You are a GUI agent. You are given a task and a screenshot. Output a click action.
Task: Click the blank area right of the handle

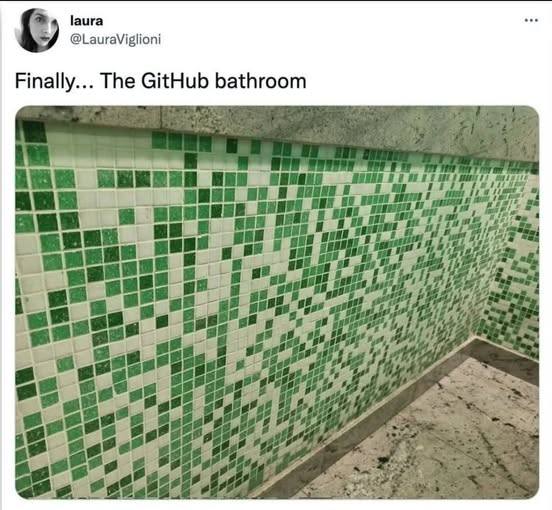click(334, 39)
